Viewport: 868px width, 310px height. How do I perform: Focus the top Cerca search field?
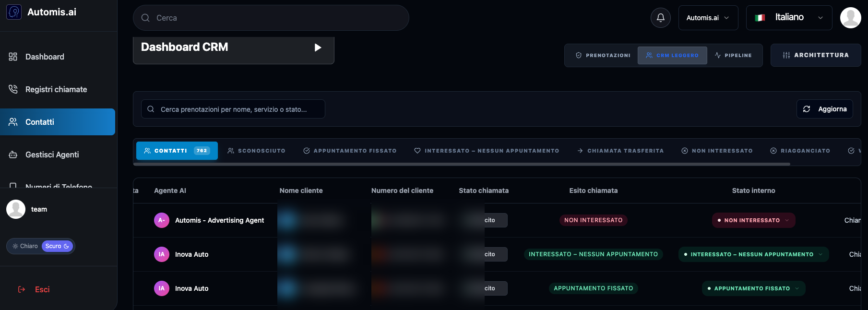tap(271, 18)
